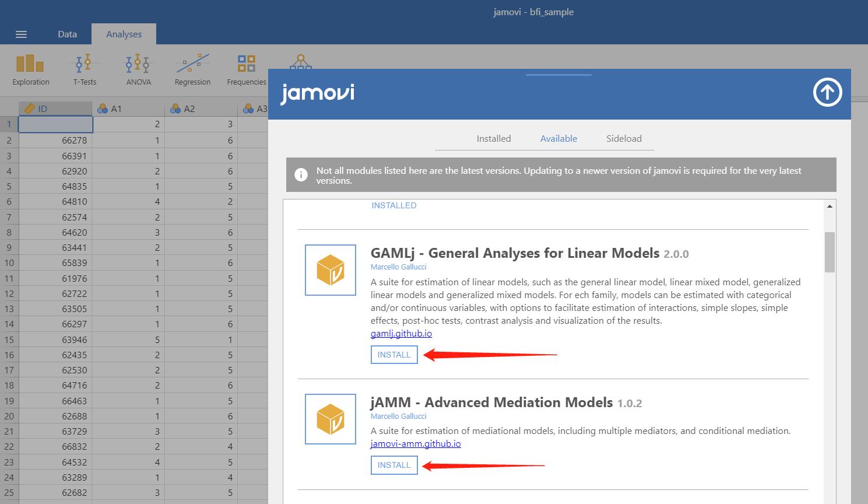
Task: Open the Regression analyses menu
Action: (x=192, y=69)
